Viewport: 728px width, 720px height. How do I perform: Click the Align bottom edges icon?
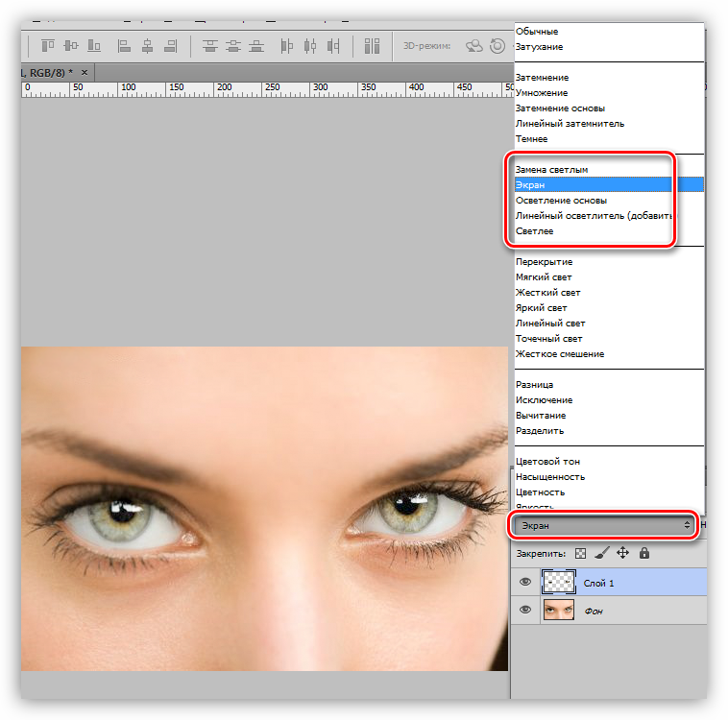(94, 45)
